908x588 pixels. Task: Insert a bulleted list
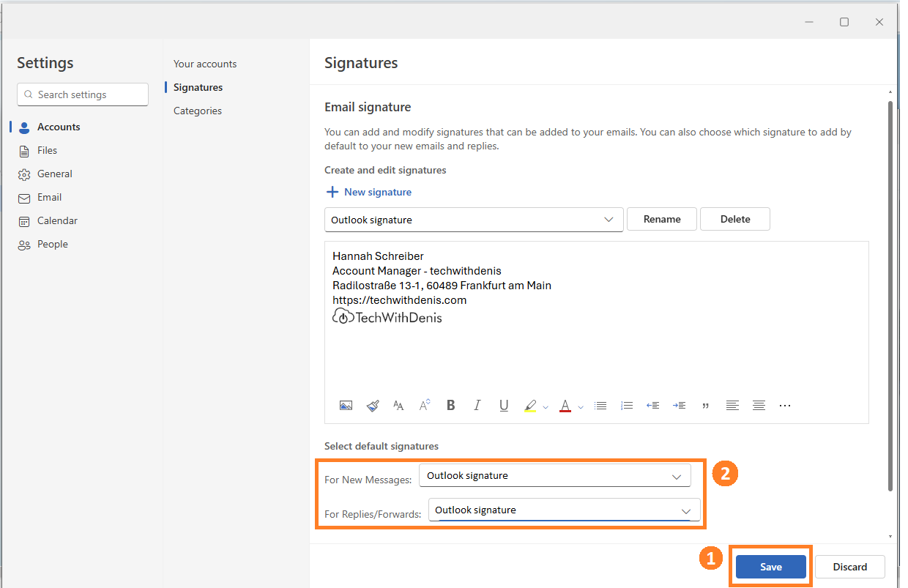(x=600, y=405)
